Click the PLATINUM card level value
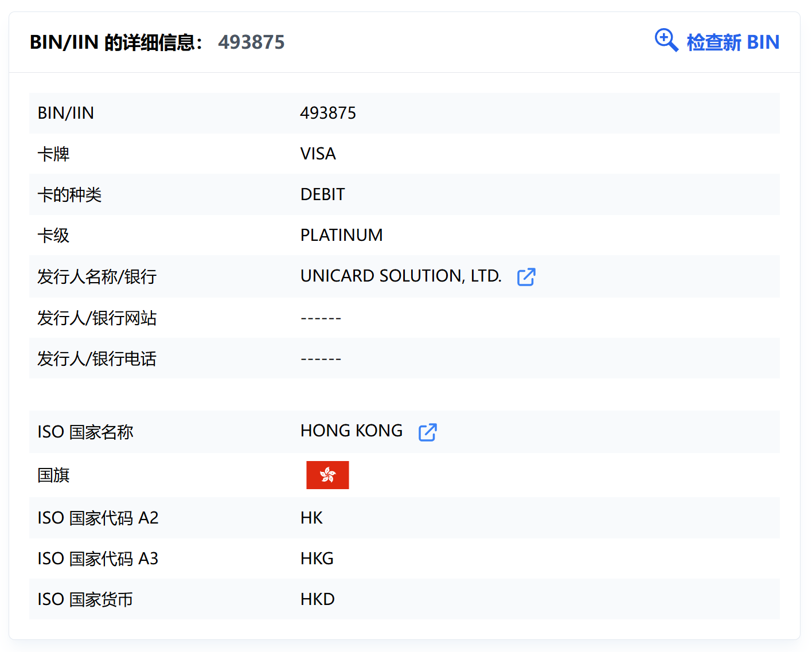 [341, 235]
